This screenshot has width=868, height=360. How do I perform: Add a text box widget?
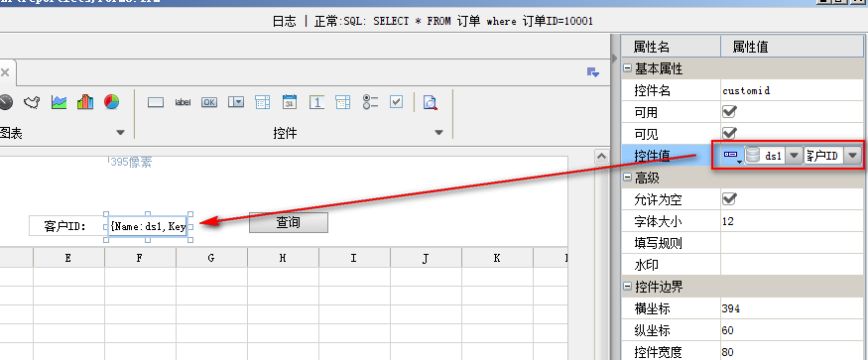[x=156, y=102]
